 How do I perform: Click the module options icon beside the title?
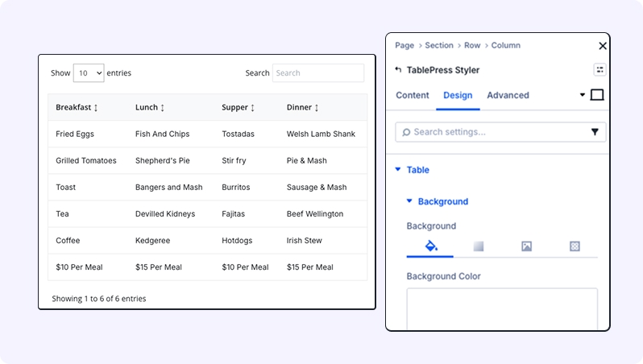599,70
